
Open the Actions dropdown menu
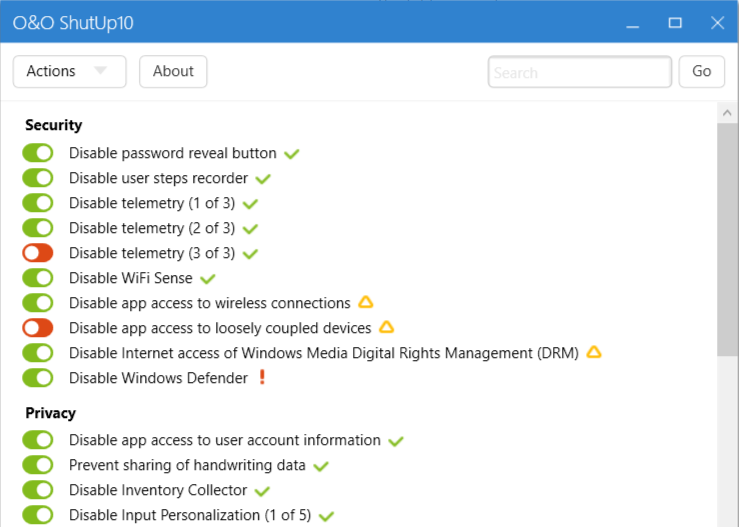pos(70,72)
